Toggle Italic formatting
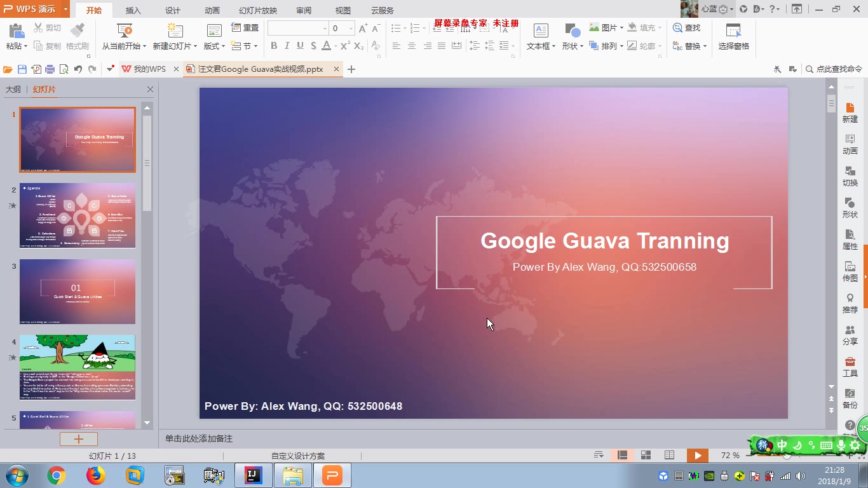Image resolution: width=868 pixels, height=488 pixels. (x=287, y=46)
